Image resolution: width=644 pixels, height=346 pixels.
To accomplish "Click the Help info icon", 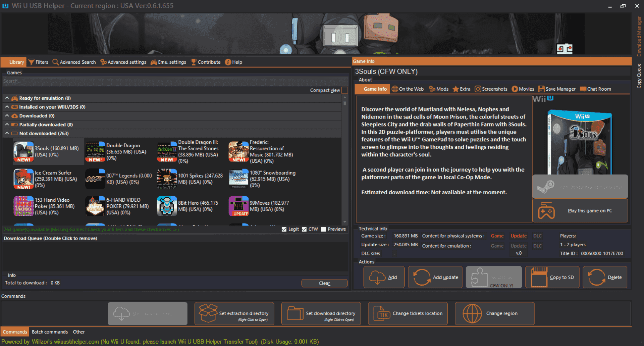I will (x=228, y=62).
